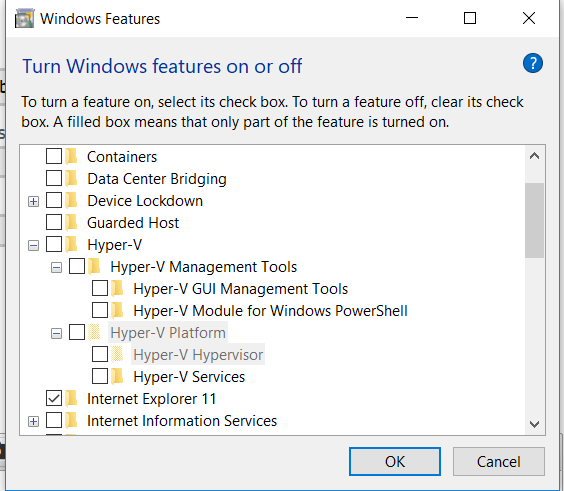564x491 pixels.
Task: Select the Internet Explorer 11 label
Action: 151,399
